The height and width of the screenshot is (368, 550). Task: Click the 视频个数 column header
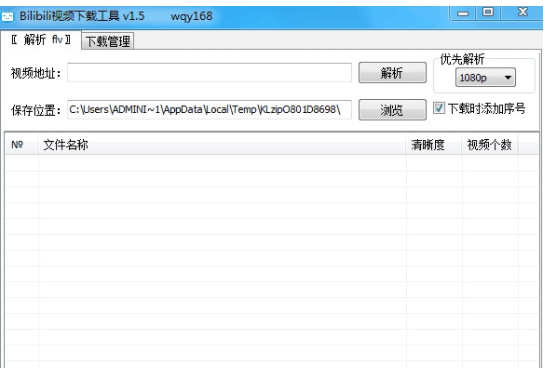[490, 144]
